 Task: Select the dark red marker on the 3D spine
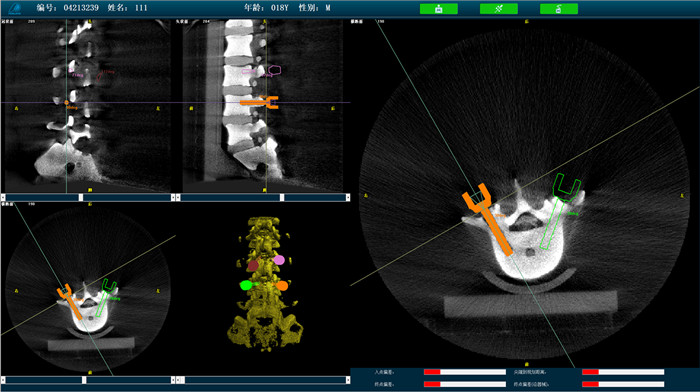click(253, 266)
